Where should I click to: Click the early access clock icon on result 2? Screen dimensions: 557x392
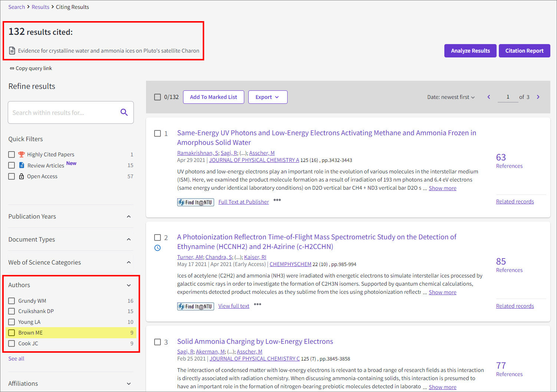coord(158,248)
